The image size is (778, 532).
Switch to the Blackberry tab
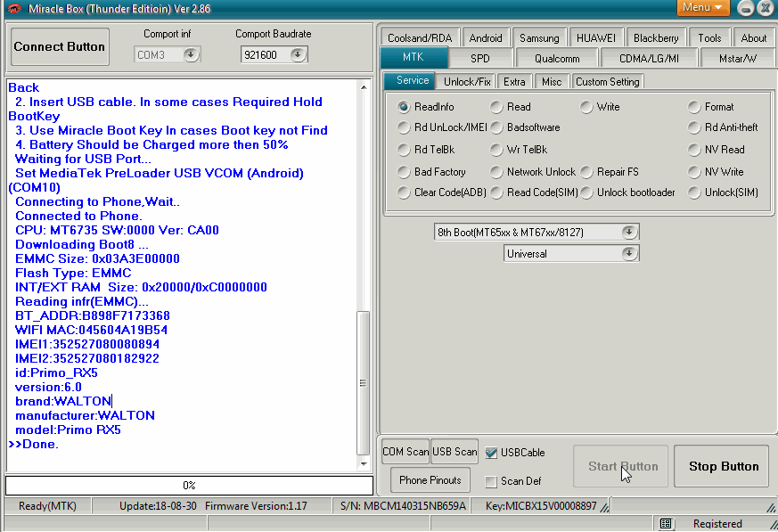coord(656,37)
